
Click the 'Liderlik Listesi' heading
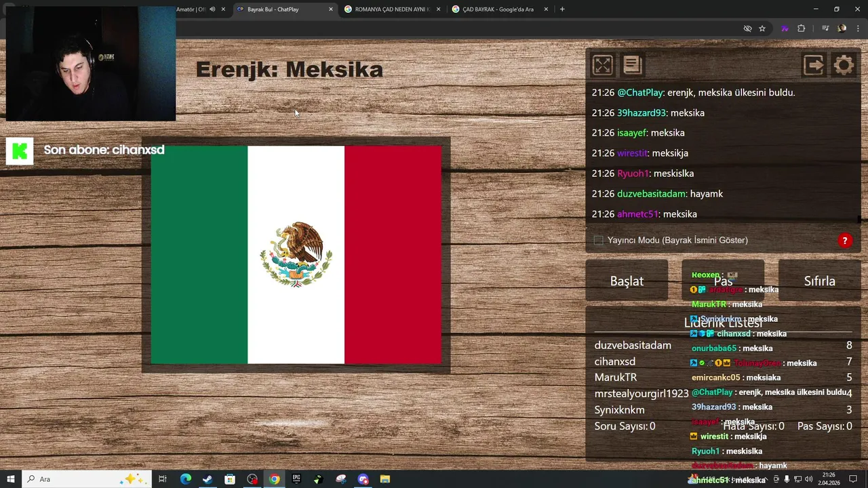(723, 323)
